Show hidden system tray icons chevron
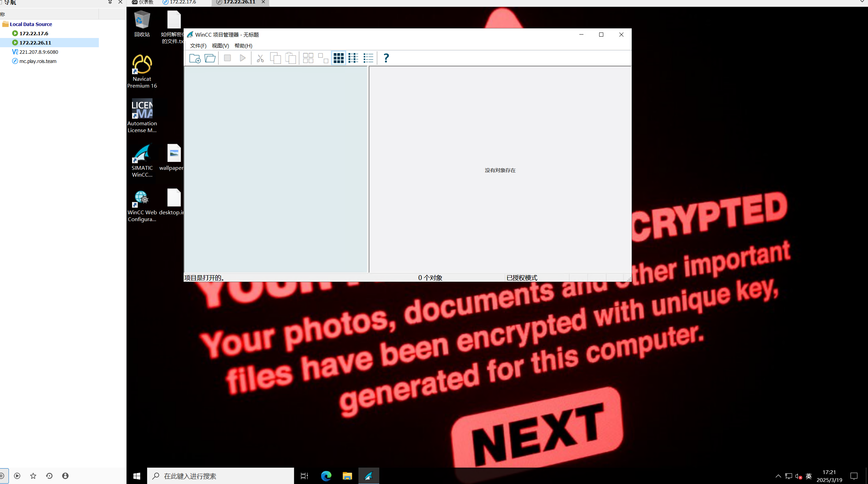 778,476
